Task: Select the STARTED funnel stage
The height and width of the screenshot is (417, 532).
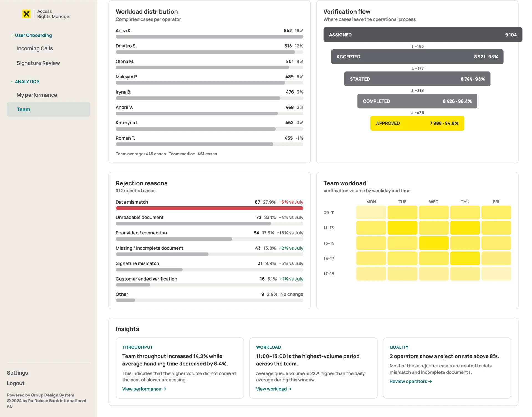Action: click(x=417, y=79)
